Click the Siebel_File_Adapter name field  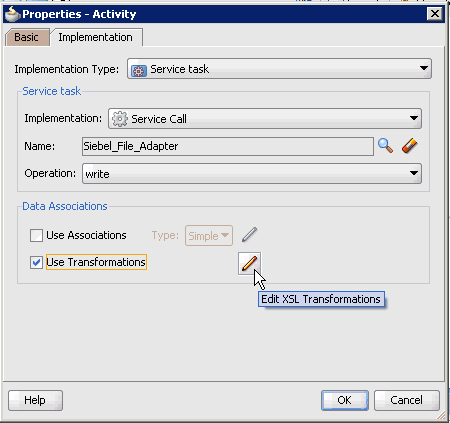[x=228, y=146]
